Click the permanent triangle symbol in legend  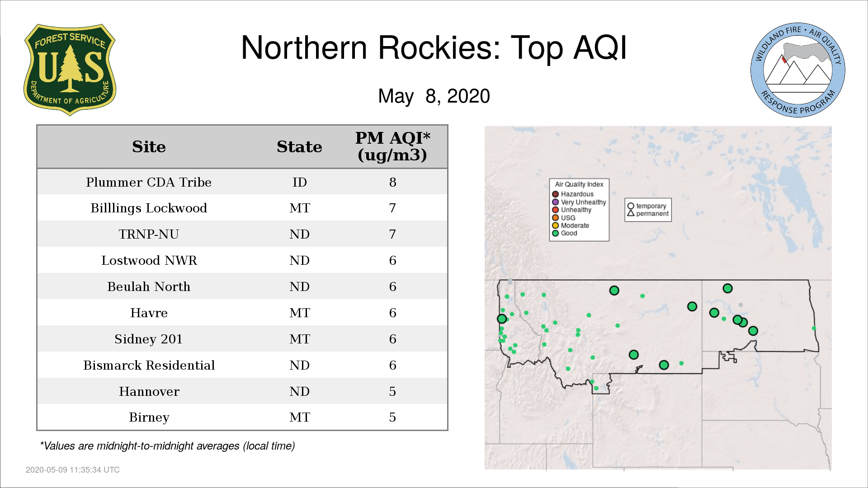point(631,213)
